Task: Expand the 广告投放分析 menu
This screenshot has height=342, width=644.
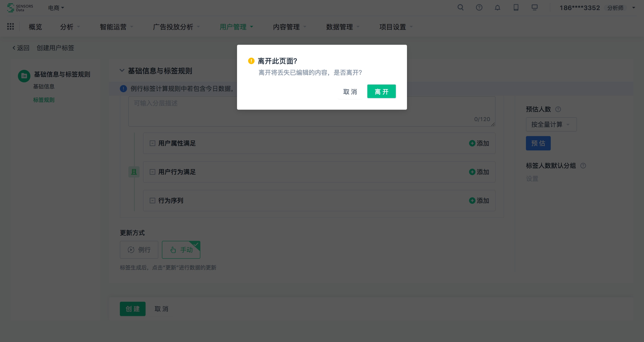Action: (176, 27)
